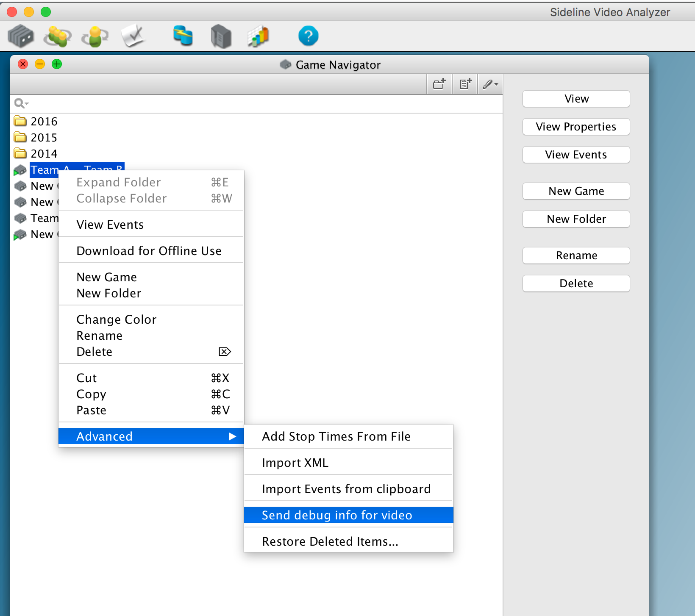Select New Game in the context menu
Screen dimensions: 695x616
[x=151, y=277]
